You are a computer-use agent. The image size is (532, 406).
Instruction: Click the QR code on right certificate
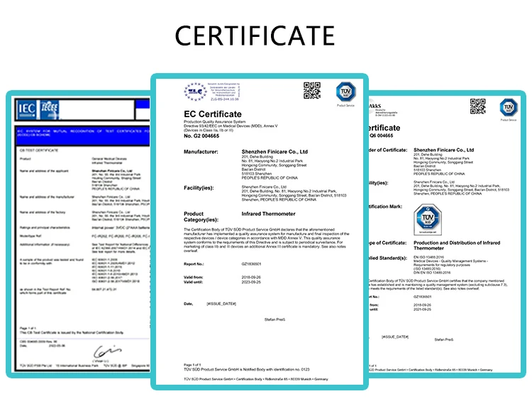(x=477, y=106)
